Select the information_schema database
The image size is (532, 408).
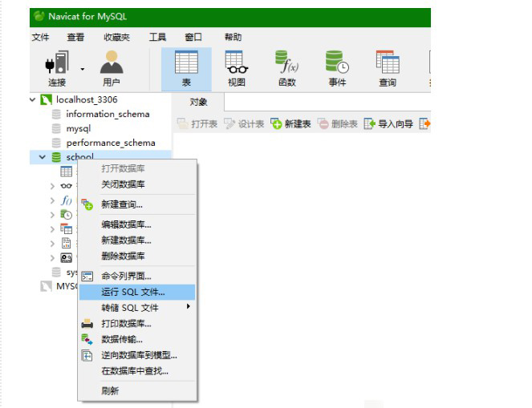(108, 114)
